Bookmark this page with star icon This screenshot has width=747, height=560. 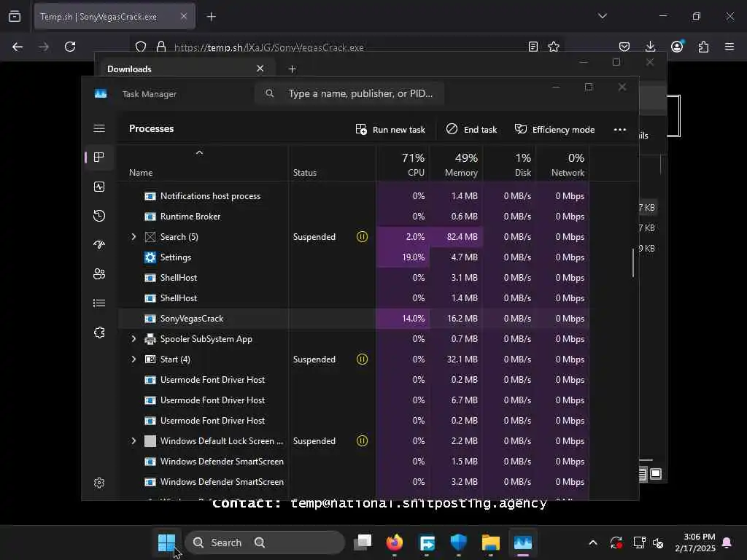(554, 47)
